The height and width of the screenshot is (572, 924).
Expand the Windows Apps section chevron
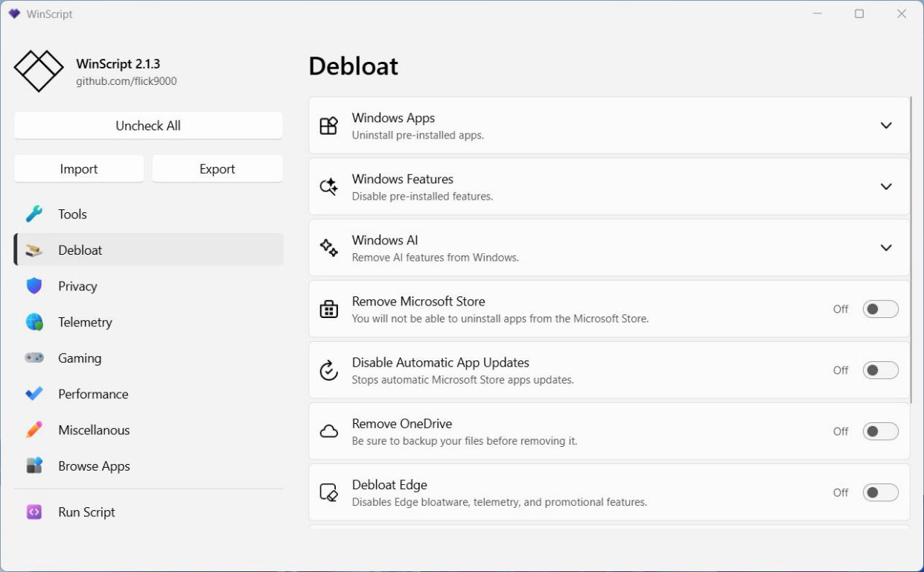[x=886, y=126]
